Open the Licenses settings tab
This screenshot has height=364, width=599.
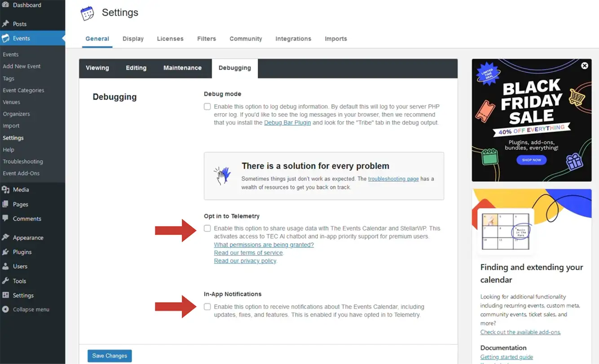170,39
